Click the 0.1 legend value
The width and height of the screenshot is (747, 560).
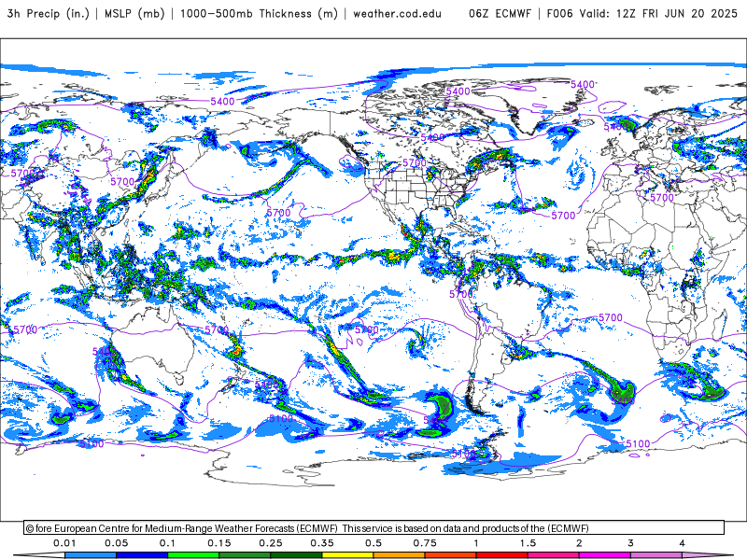[x=168, y=543]
